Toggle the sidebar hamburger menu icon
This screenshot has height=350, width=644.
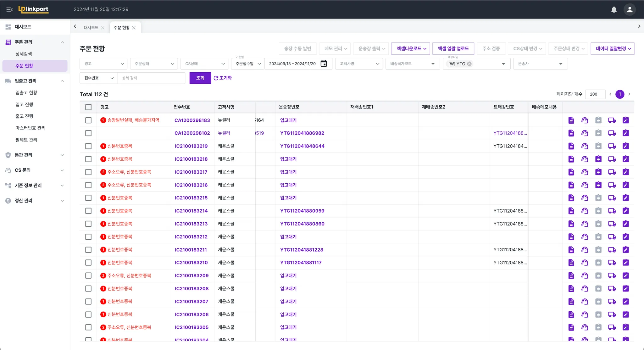tap(9, 9)
